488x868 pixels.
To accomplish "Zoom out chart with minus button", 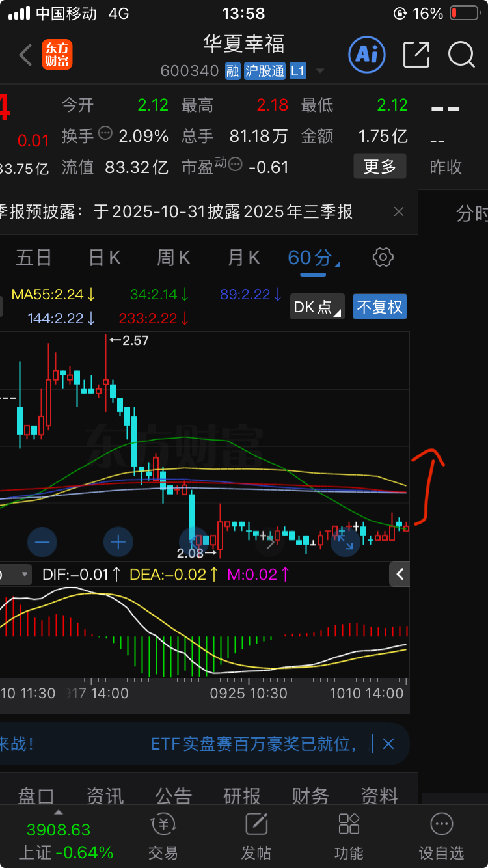I will [x=43, y=542].
